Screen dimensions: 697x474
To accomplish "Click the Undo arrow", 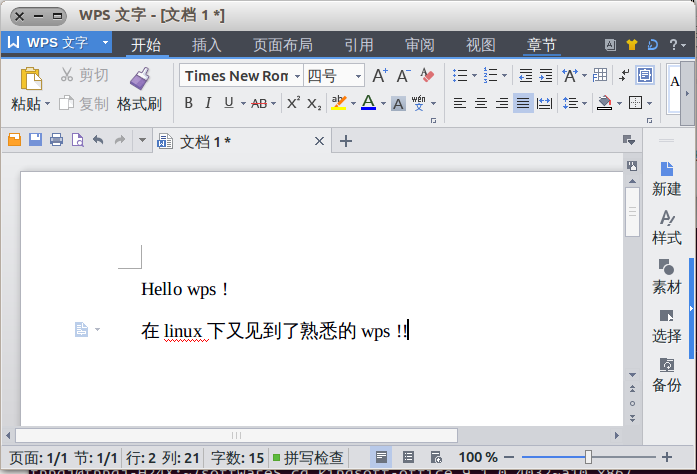I will click(x=98, y=141).
